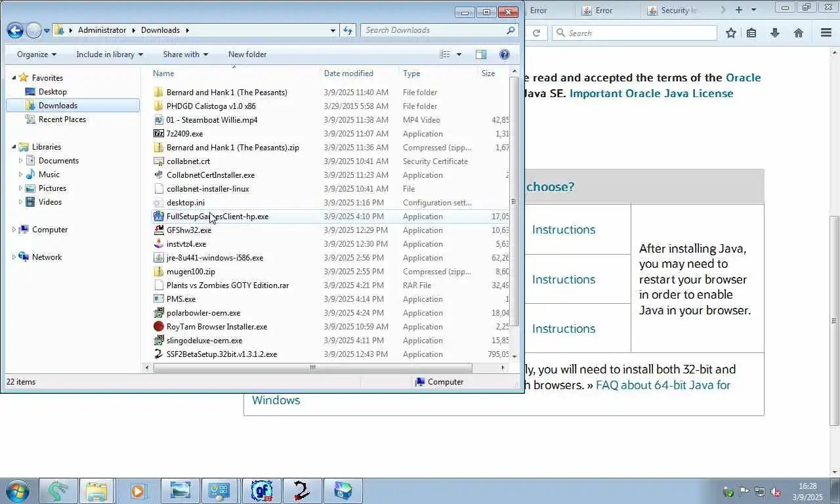840x504 pixels.
Task: Bookmark this page with Firefox star icon
Action: pos(731,33)
